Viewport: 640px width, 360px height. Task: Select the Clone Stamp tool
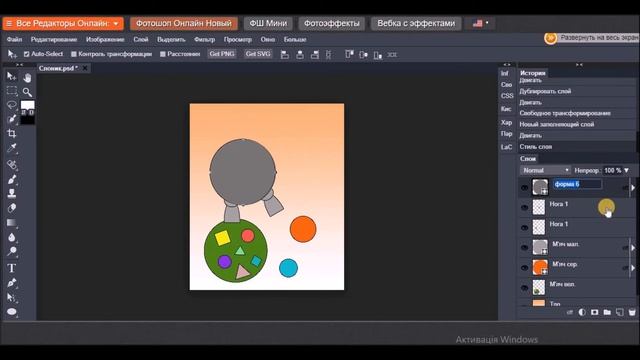coord(11,193)
